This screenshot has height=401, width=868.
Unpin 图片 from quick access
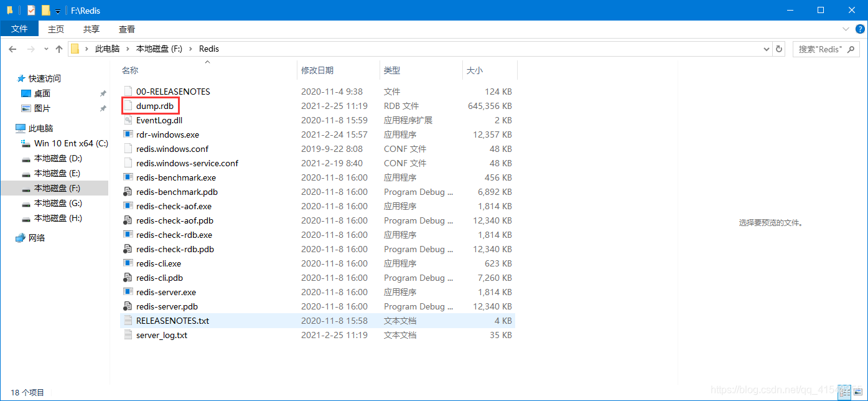(x=103, y=108)
